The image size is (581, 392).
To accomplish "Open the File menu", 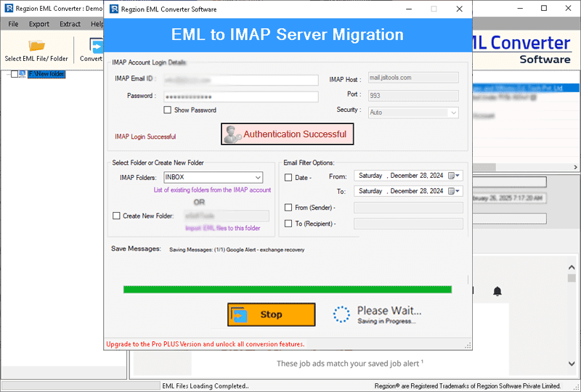I will pyautogui.click(x=13, y=24).
